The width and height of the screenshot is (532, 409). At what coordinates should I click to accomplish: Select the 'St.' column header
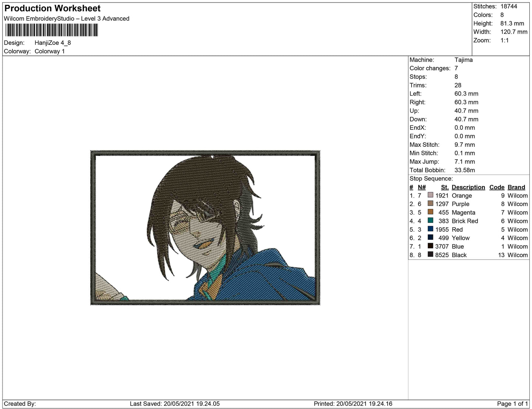pyautogui.click(x=445, y=187)
